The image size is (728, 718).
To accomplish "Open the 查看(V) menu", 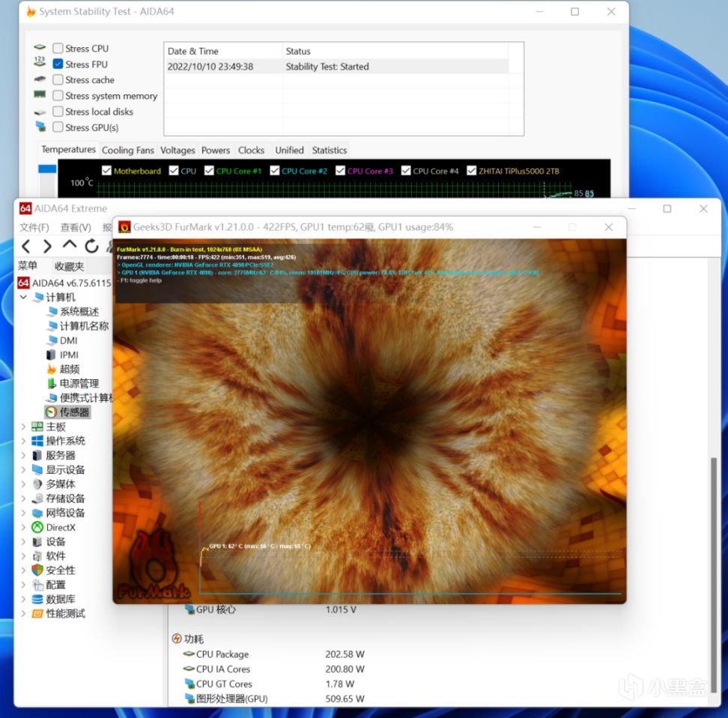I will click(76, 227).
